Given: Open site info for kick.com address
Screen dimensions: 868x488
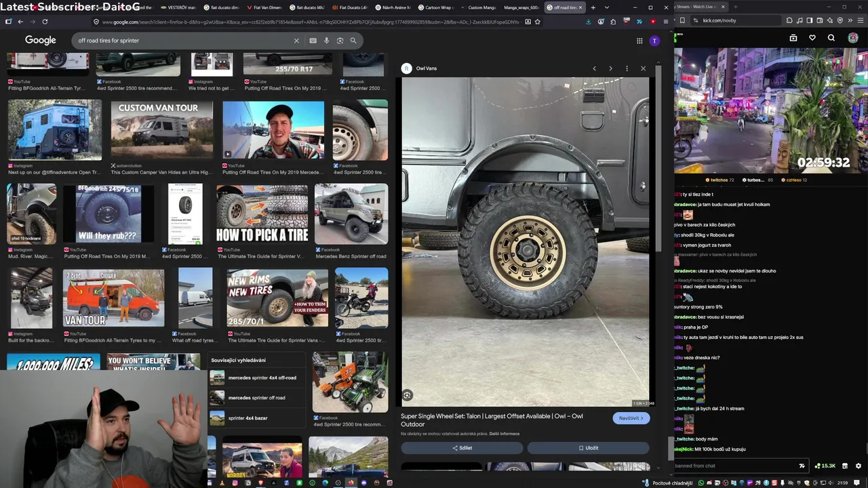Looking at the screenshot, I should point(696,20).
